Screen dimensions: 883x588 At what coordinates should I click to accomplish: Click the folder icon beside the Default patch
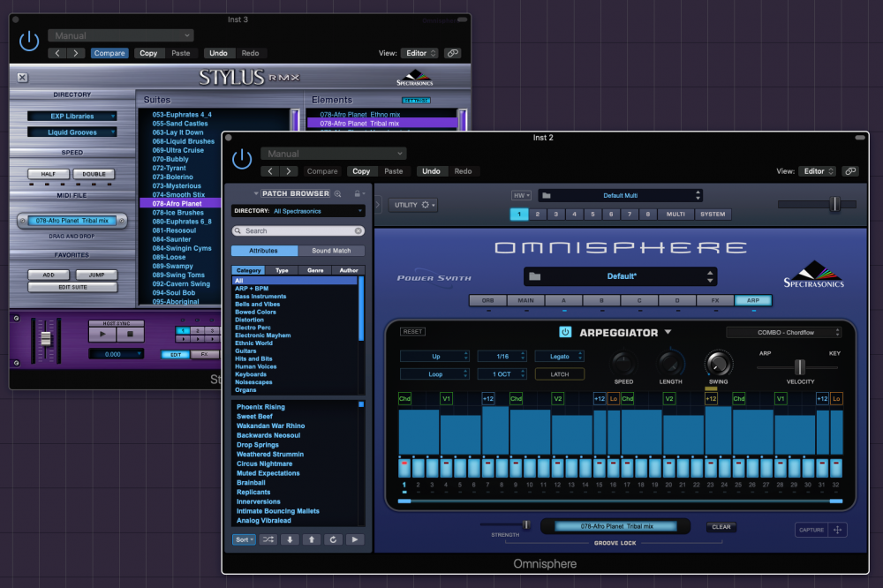coord(535,276)
